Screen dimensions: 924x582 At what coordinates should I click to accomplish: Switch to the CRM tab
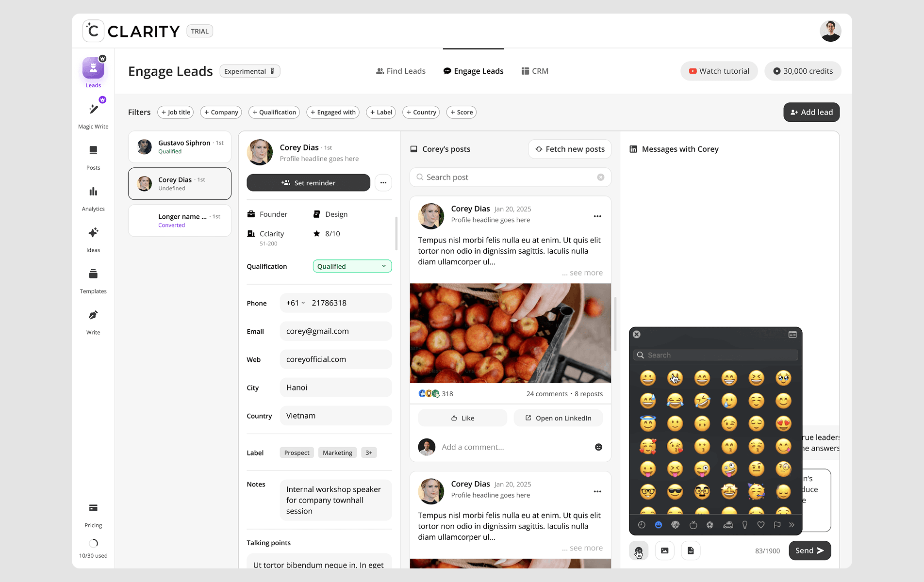[535, 71]
